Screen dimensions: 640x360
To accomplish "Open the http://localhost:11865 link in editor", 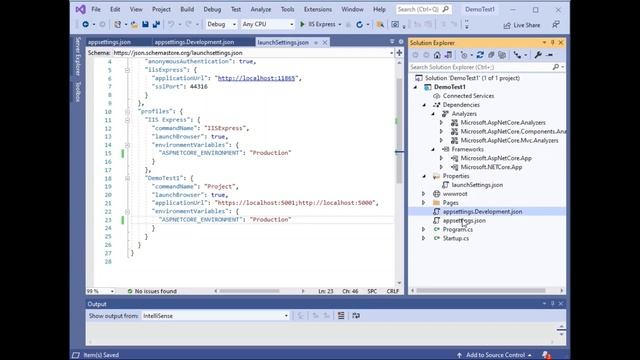I will (256, 78).
